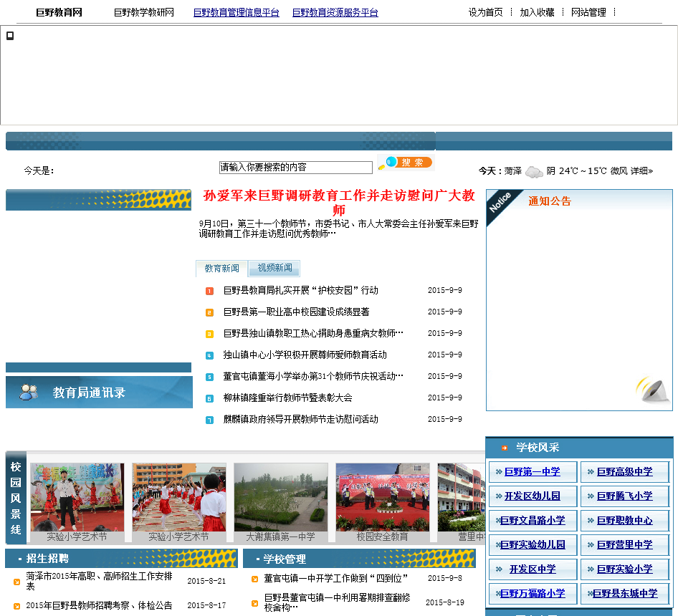Open school link 巨野职教中心
The height and width of the screenshot is (616, 678).
(x=624, y=521)
